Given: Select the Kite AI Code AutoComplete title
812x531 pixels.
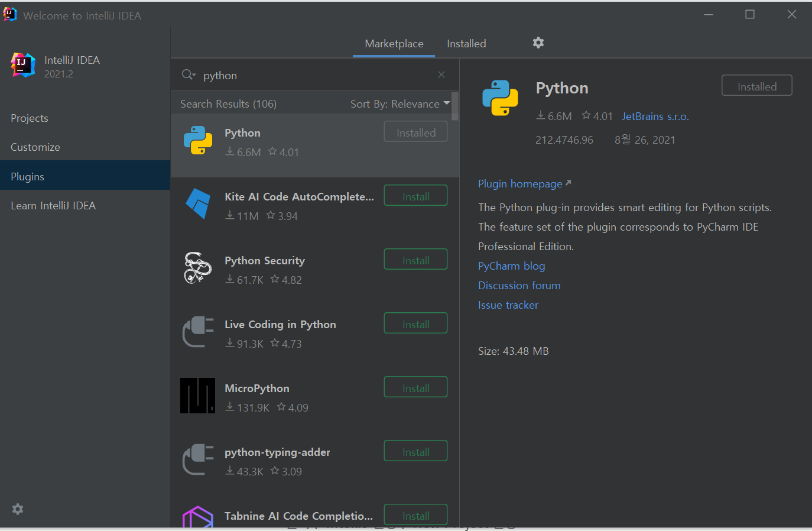Looking at the screenshot, I should 299,197.
